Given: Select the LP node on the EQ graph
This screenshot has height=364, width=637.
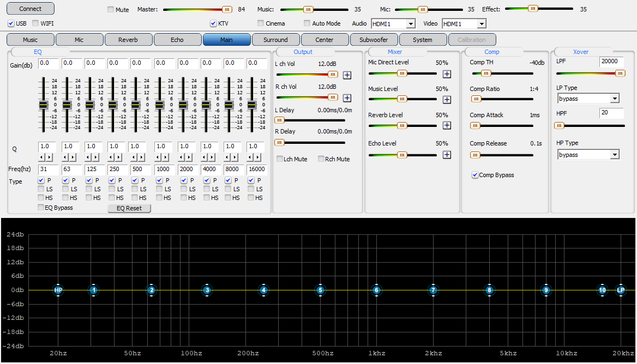Looking at the screenshot, I should pos(621,290).
